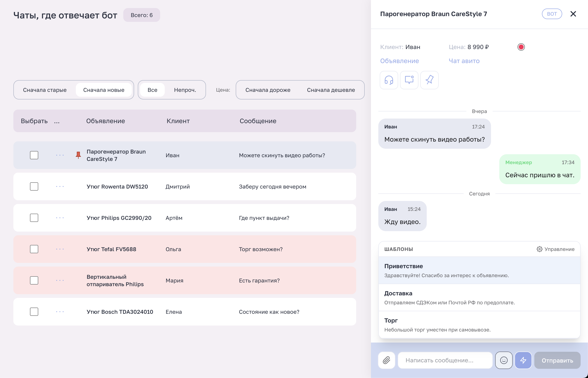588x378 pixels.
Task: Attach a file using the paperclip icon
Action: coord(386,360)
